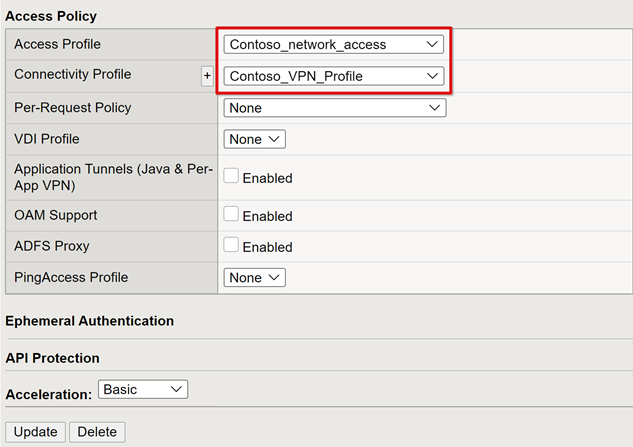Open the Acceleration dropdown

pyautogui.click(x=143, y=389)
